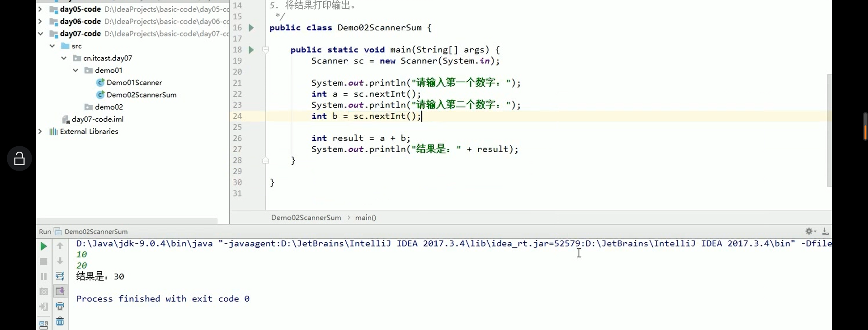Click console output '结果是: 30'

tap(100, 276)
